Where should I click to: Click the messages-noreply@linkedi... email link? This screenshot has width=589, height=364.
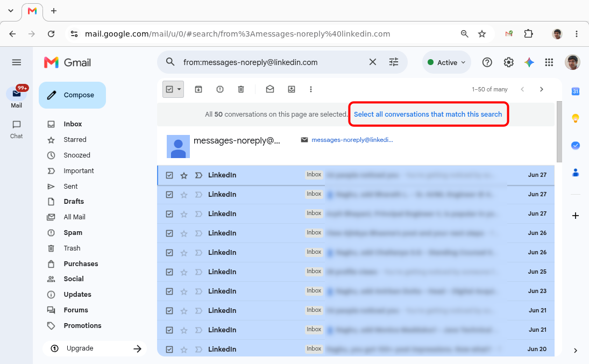[352, 140]
